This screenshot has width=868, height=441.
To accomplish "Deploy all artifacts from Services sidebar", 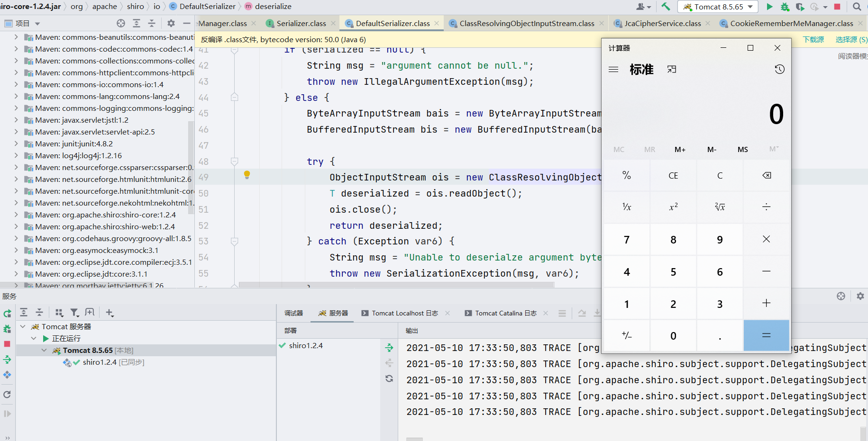I will (7, 360).
